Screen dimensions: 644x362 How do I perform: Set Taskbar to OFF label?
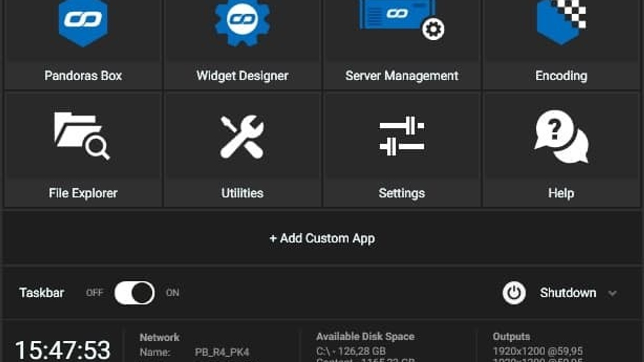(95, 293)
